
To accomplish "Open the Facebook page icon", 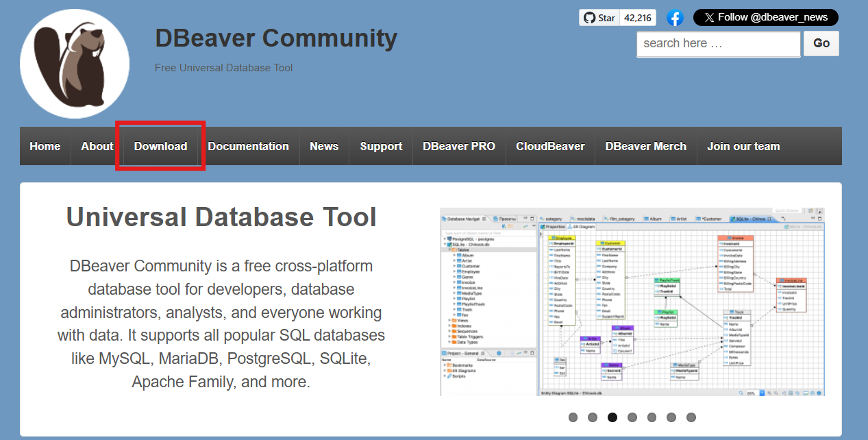I will (x=675, y=18).
